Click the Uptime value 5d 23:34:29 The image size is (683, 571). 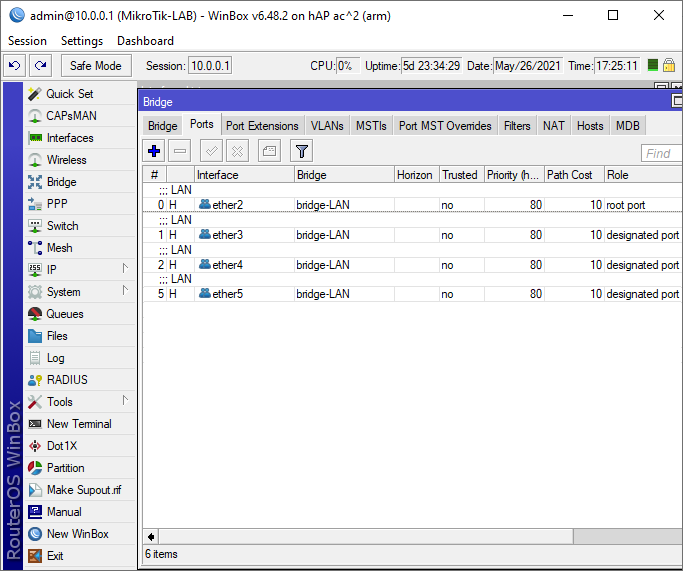coord(431,66)
